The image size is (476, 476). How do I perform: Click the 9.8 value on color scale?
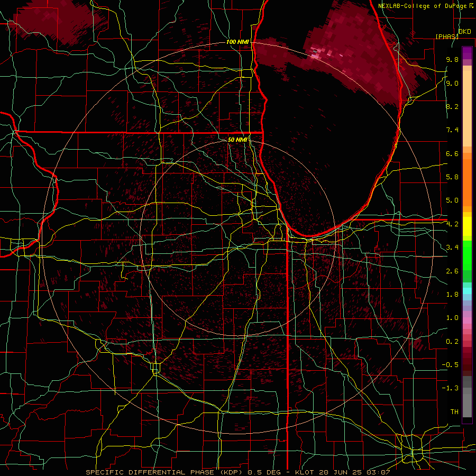pyautogui.click(x=452, y=59)
